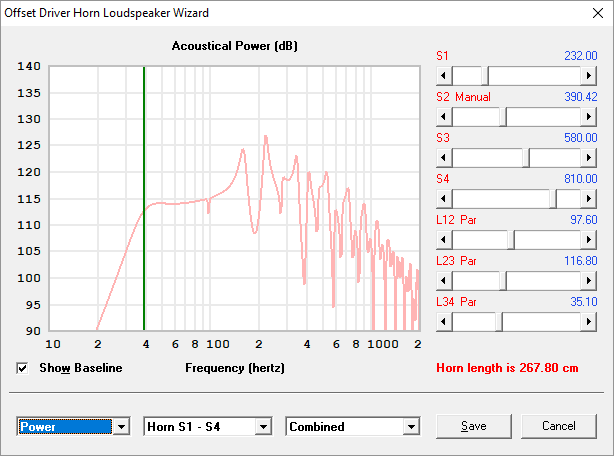Click the L23 Par label

[x=456, y=261]
